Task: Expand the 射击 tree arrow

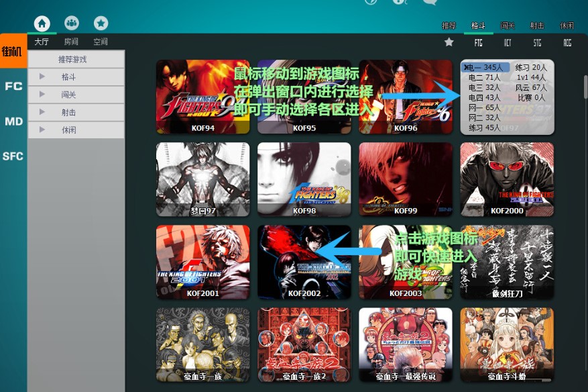Action: coord(42,112)
